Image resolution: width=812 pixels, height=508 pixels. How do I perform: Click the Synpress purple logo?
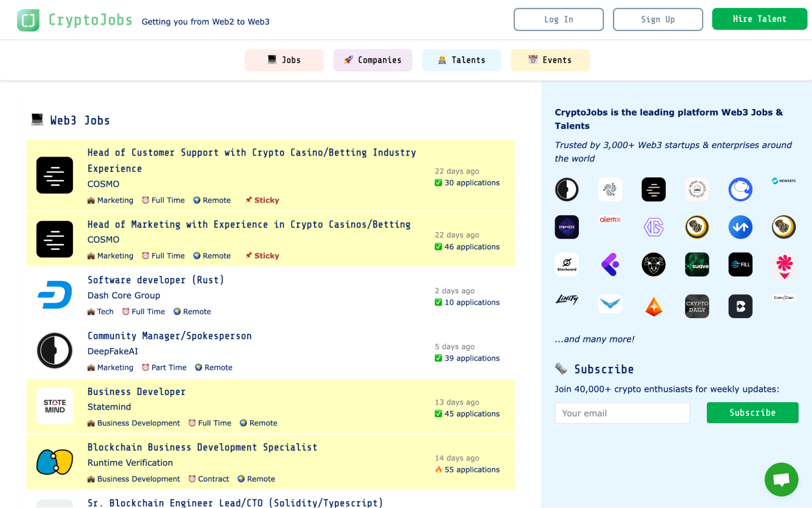pos(567,227)
